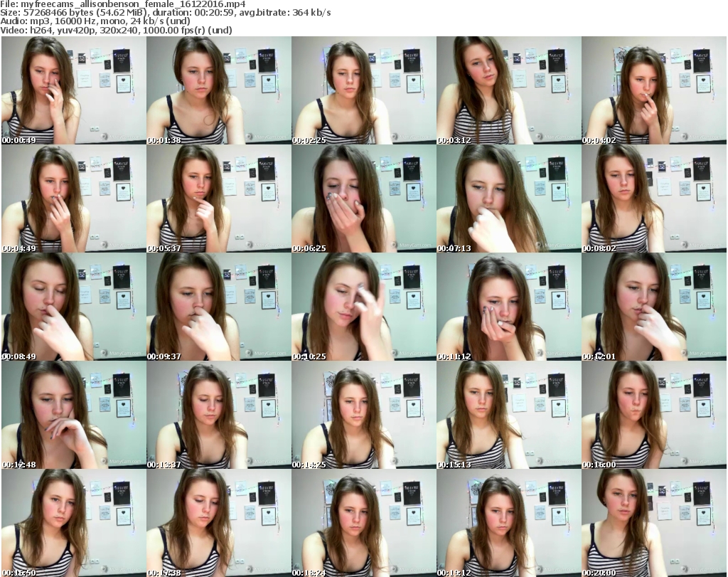
Task: Click the frame stamped 00:13:37
Action: click(219, 415)
